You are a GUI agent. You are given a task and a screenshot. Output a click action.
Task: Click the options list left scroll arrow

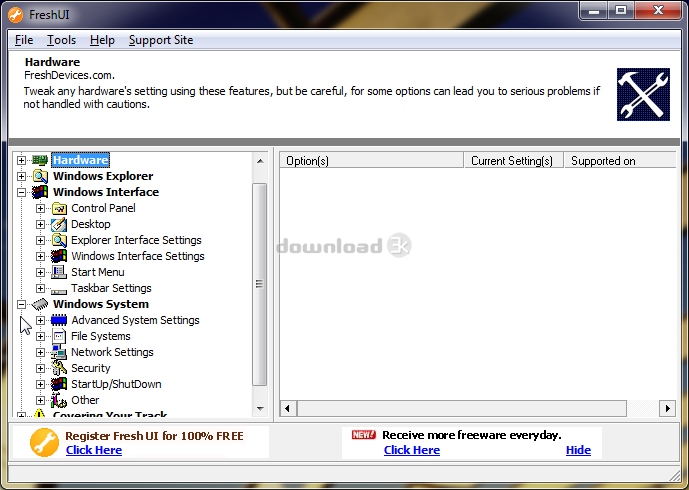click(287, 409)
